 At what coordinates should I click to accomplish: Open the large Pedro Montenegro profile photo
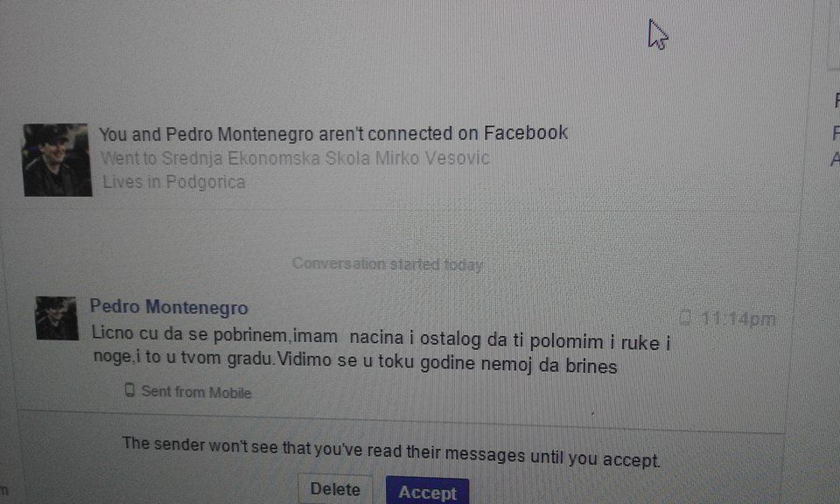click(58, 159)
